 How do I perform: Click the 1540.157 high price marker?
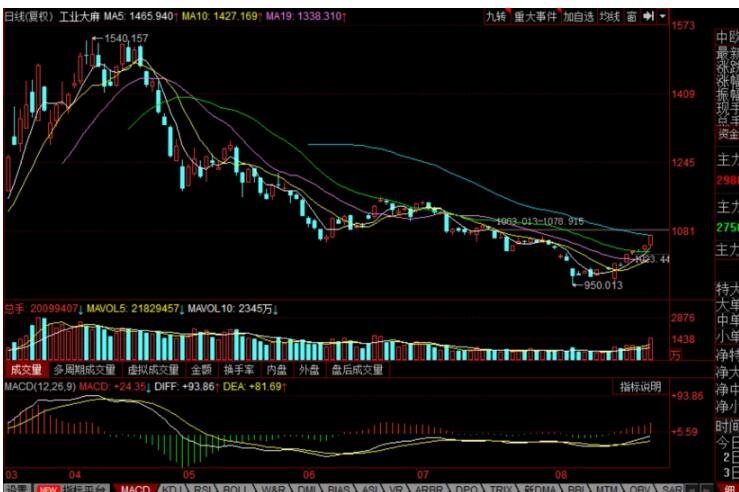[126, 38]
